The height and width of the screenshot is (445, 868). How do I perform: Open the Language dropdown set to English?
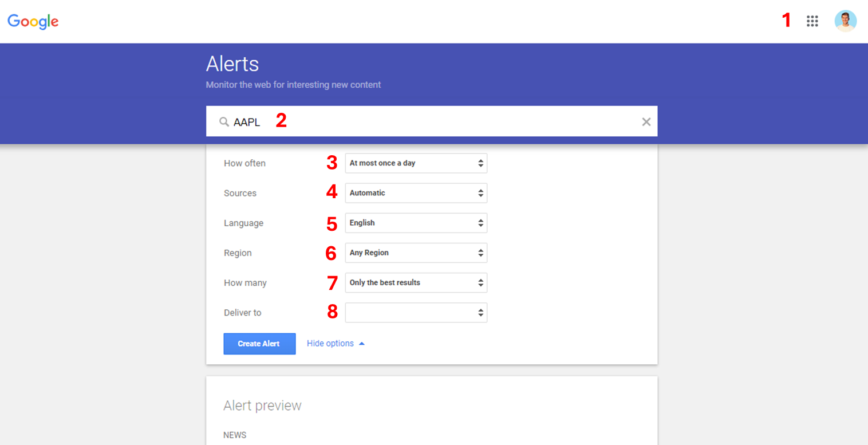point(416,223)
